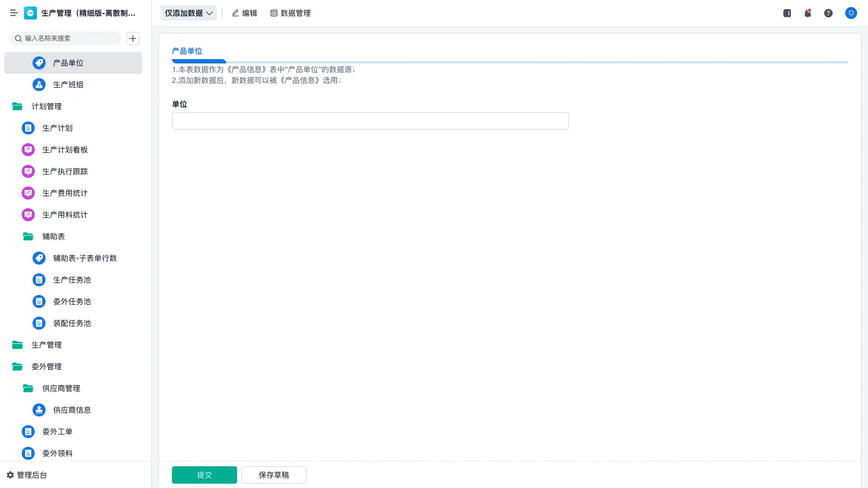
Task: Collapse the 计划管理 folder group
Action: (x=46, y=106)
